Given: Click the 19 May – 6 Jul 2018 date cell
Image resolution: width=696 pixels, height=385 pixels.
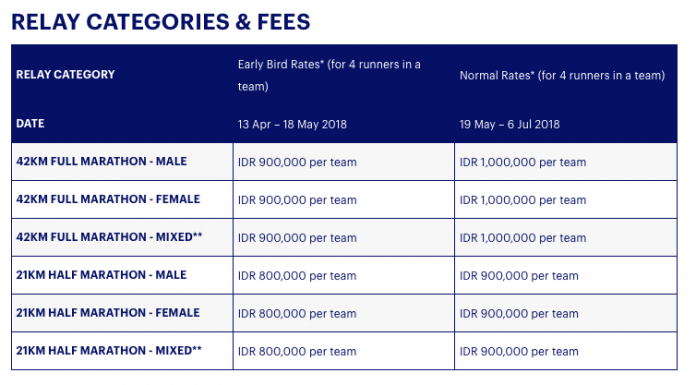Looking at the screenshot, I should click(510, 124).
